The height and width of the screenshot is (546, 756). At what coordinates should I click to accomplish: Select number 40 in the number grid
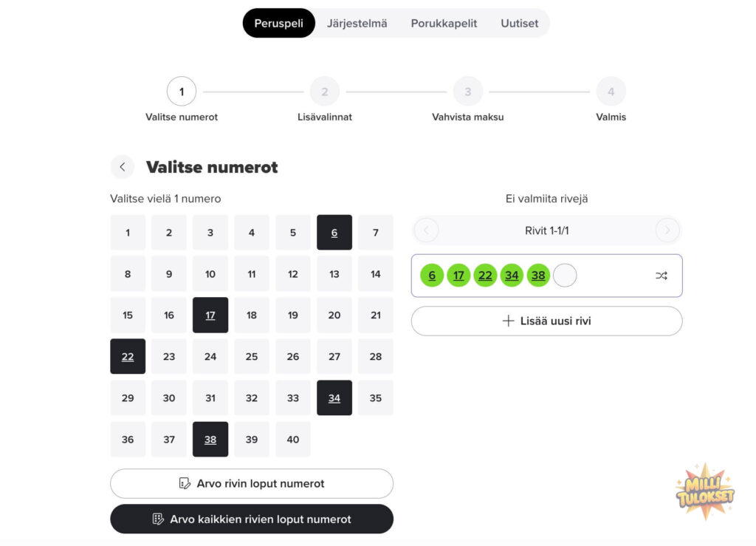click(x=293, y=439)
